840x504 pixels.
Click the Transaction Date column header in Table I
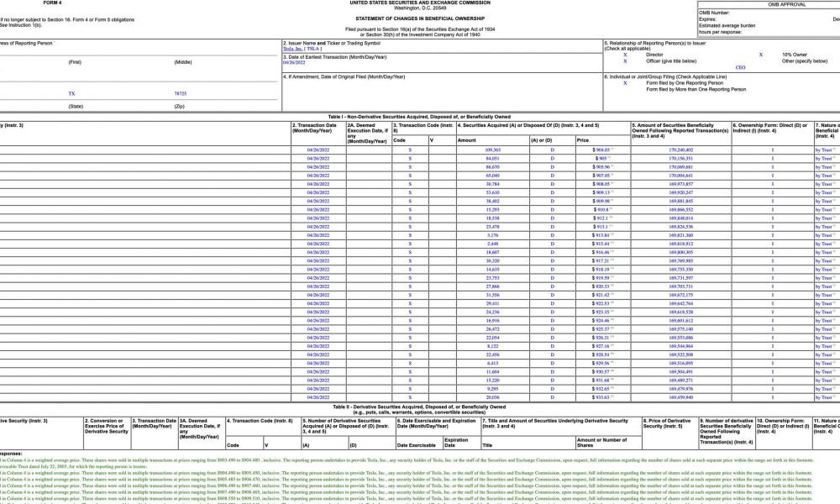point(314,128)
